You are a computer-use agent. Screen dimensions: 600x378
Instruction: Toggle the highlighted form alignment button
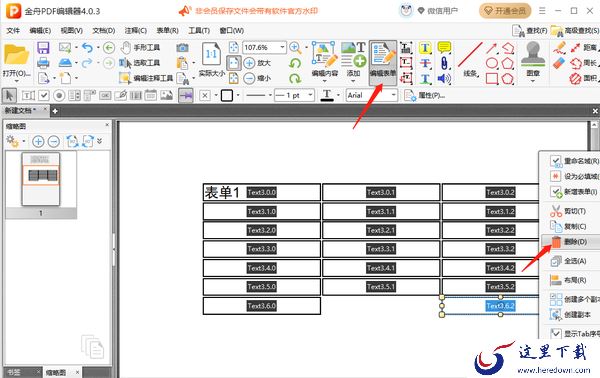[186, 95]
